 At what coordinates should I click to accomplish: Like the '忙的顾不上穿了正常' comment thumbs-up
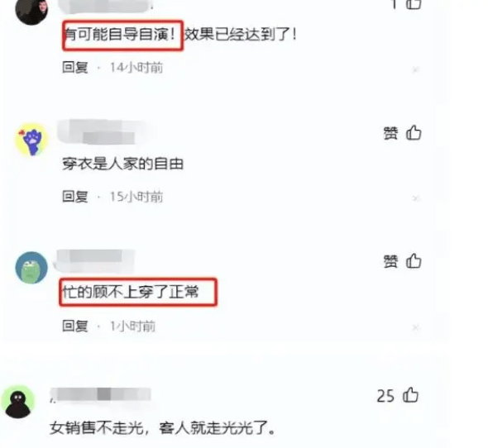click(414, 260)
